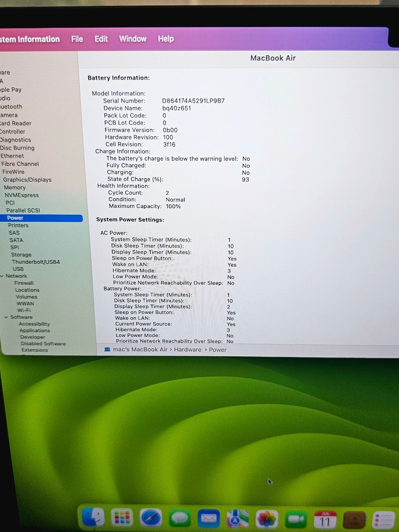Open Messages from the Dock
The width and height of the screenshot is (399, 532).
(x=180, y=518)
